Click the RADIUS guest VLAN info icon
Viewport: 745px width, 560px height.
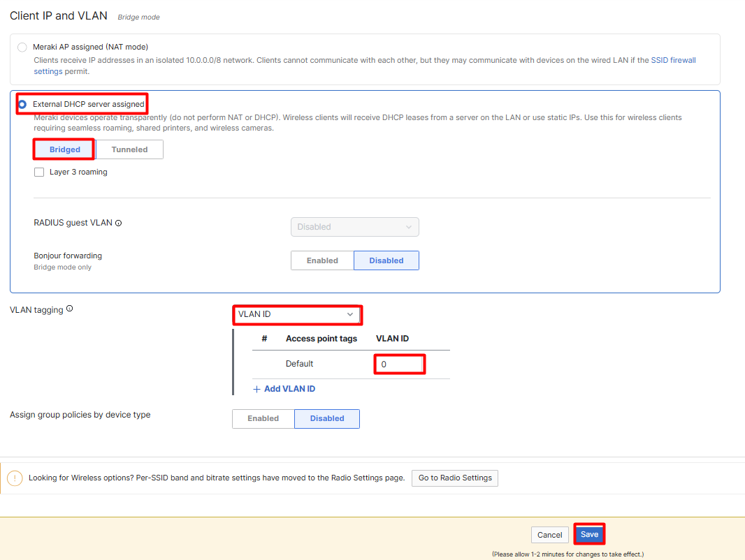click(x=118, y=223)
